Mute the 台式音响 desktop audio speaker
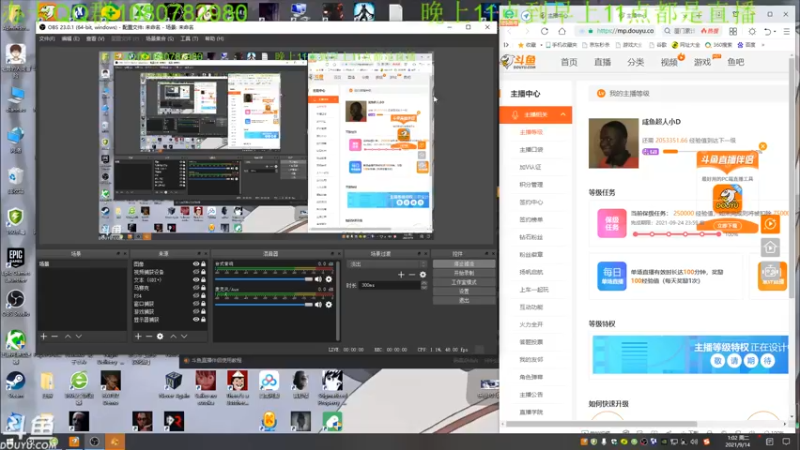This screenshot has height=450, width=800. coord(318,279)
